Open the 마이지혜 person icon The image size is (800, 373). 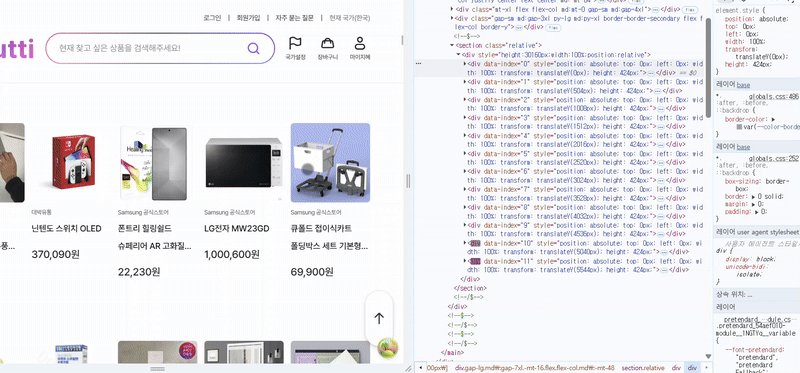click(360, 43)
